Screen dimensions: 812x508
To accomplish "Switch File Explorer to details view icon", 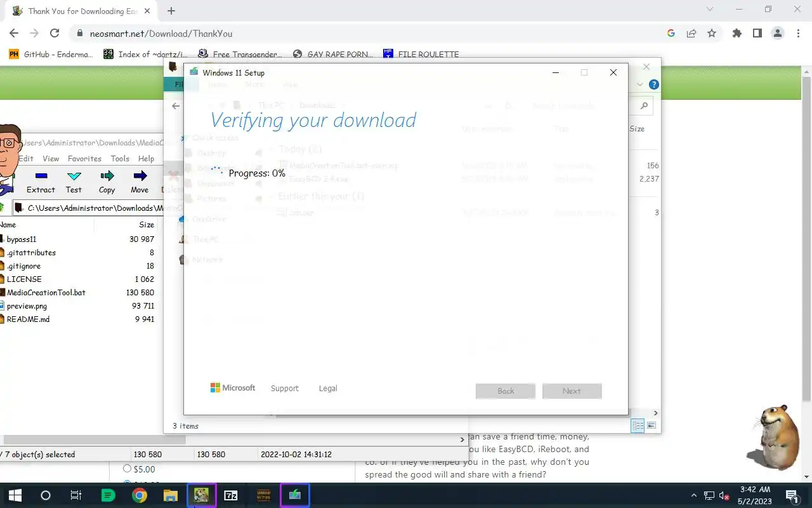I will click(x=638, y=426).
